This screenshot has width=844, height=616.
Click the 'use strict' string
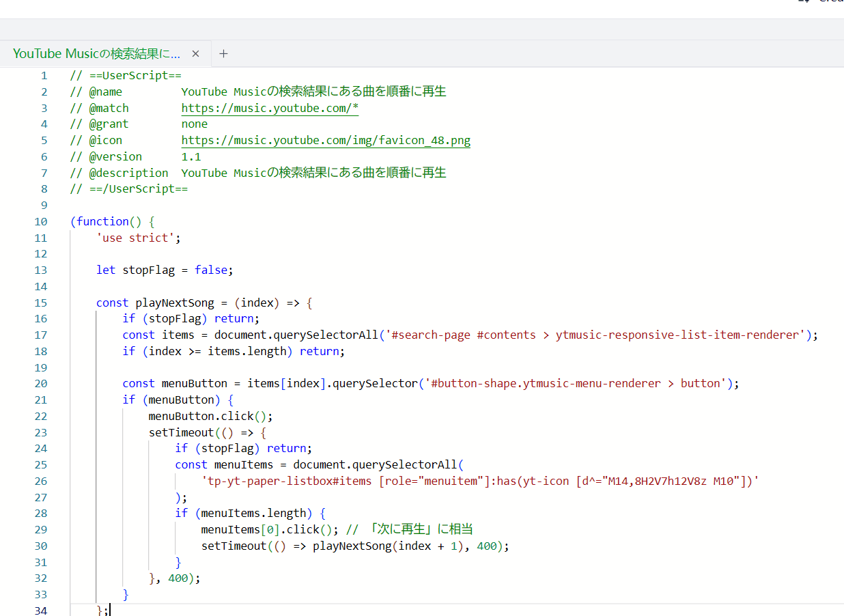135,238
